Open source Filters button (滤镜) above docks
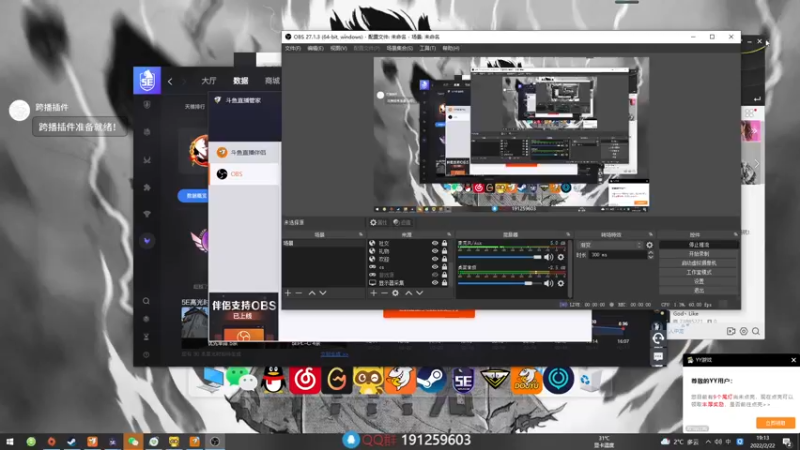Viewport: 800px width, 450px height. pyautogui.click(x=402, y=222)
